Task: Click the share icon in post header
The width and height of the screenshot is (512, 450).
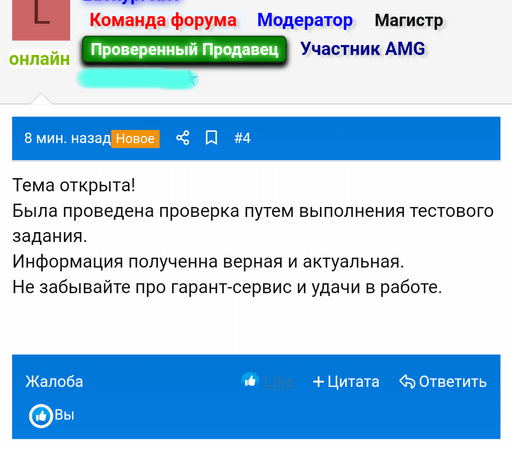Action: pyautogui.click(x=183, y=138)
